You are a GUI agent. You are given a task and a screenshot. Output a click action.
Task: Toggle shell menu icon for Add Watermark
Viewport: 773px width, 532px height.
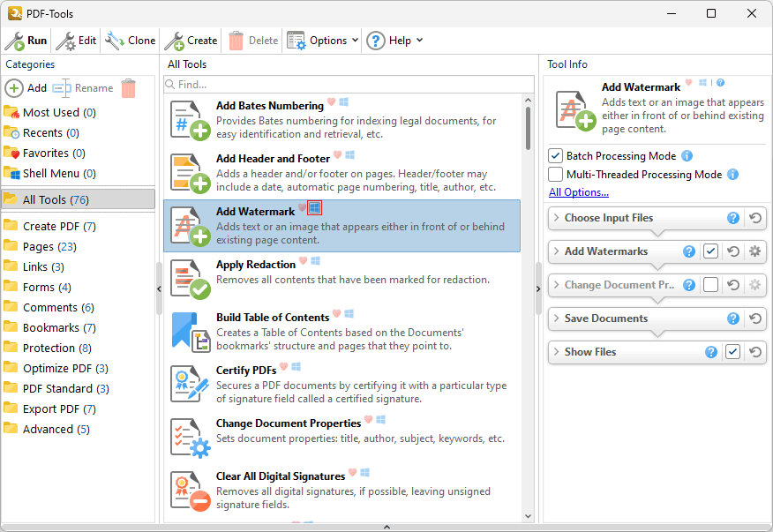(314, 208)
